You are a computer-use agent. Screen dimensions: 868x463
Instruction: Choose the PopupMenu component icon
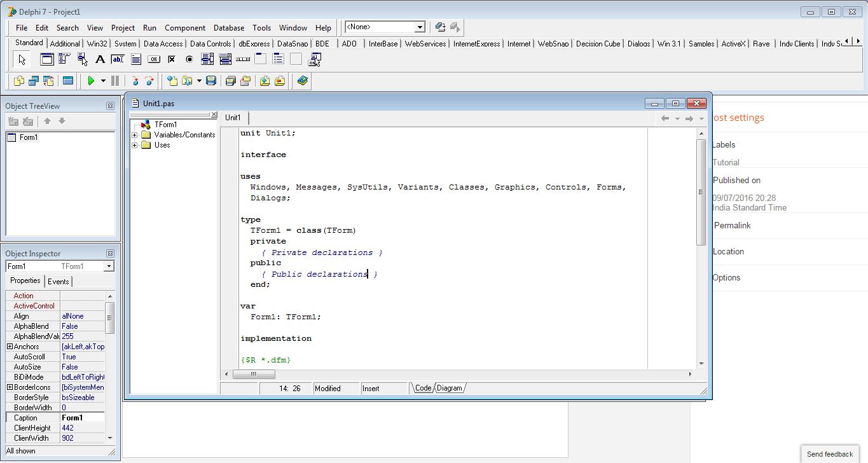click(x=83, y=59)
